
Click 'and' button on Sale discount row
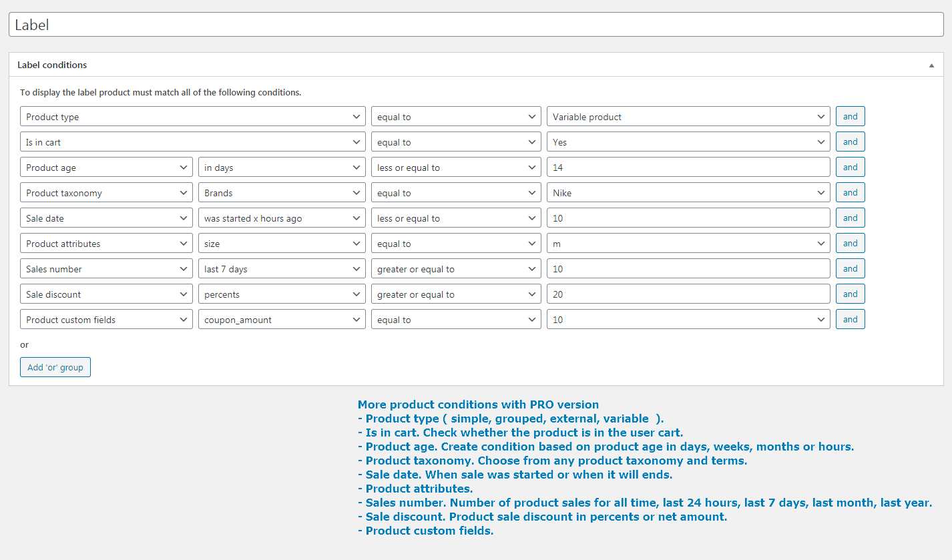pos(850,294)
